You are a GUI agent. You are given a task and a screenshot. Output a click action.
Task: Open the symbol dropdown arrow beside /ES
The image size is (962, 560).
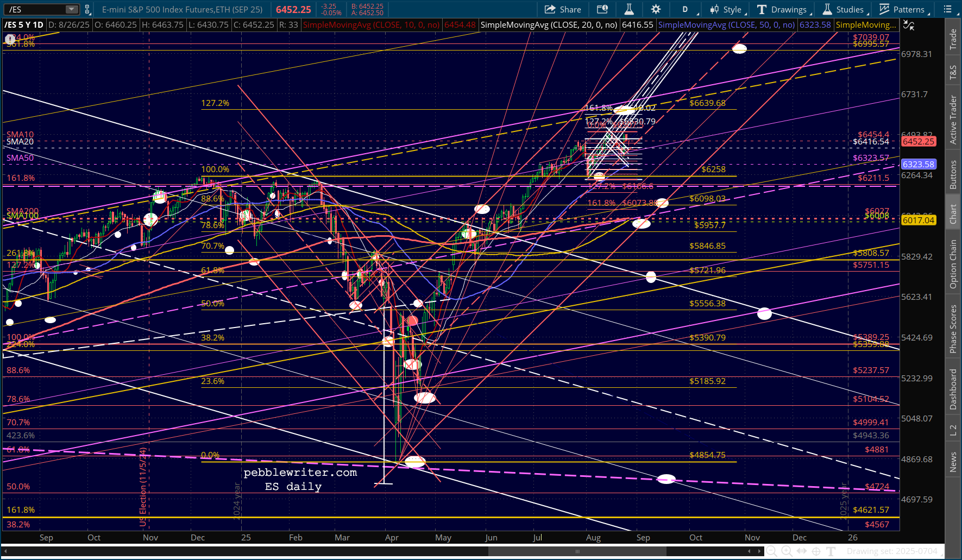(x=72, y=9)
